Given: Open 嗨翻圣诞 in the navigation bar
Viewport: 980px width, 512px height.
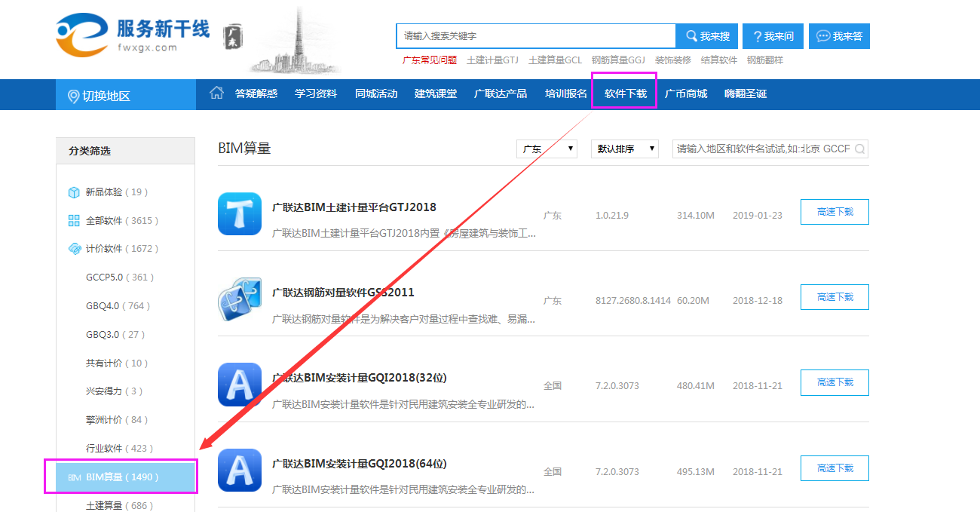Looking at the screenshot, I should point(746,94).
